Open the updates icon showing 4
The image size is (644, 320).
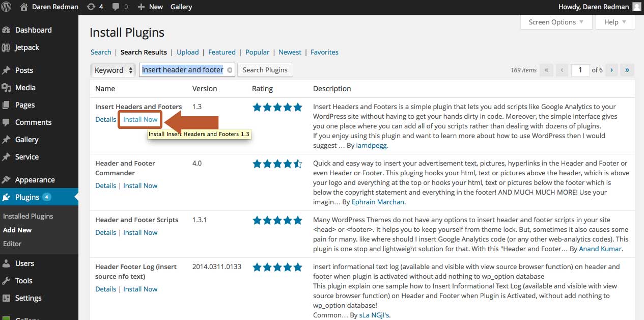click(91, 7)
